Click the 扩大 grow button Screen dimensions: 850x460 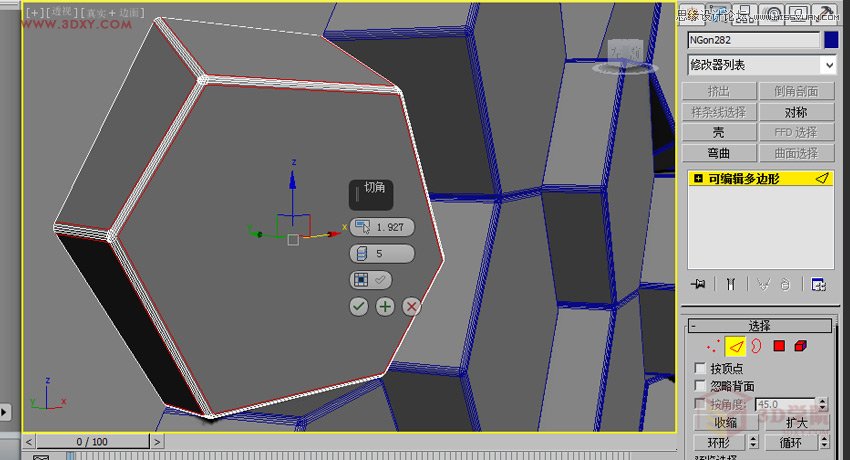797,423
